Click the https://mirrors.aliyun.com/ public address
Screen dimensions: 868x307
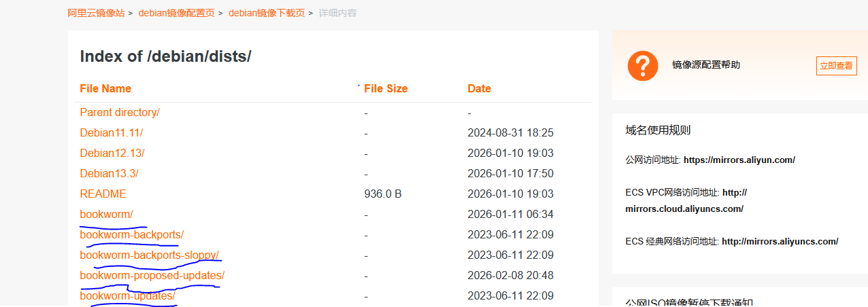click(739, 160)
